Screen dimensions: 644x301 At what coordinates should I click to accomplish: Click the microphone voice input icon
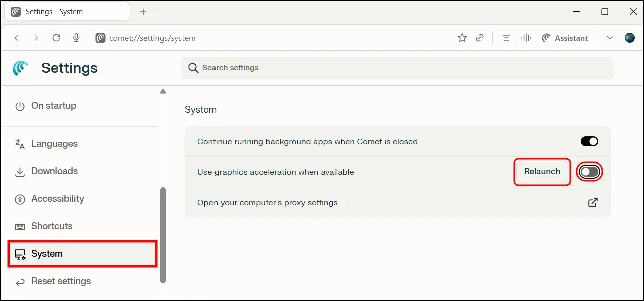pos(76,38)
